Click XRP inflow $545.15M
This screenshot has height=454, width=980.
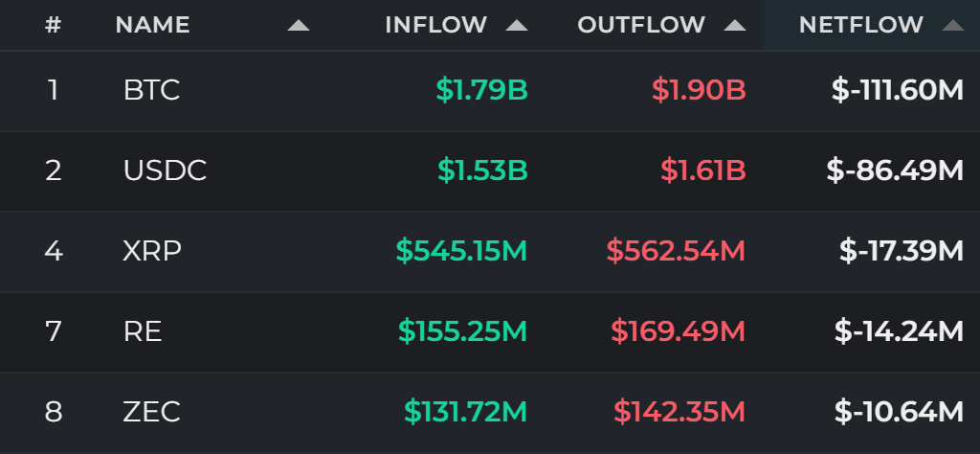point(462,251)
